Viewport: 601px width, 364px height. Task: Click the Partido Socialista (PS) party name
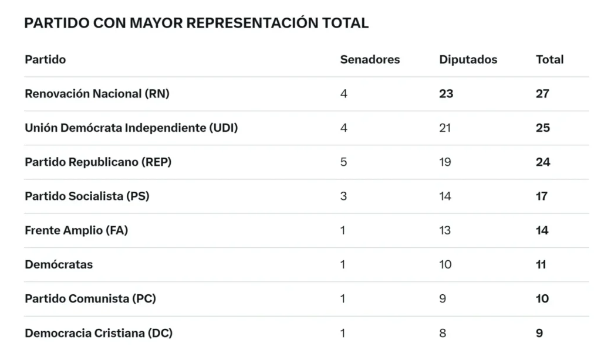[x=87, y=196]
